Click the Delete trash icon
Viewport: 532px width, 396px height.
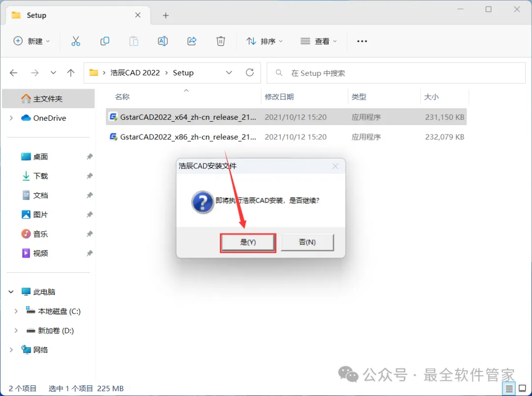221,41
